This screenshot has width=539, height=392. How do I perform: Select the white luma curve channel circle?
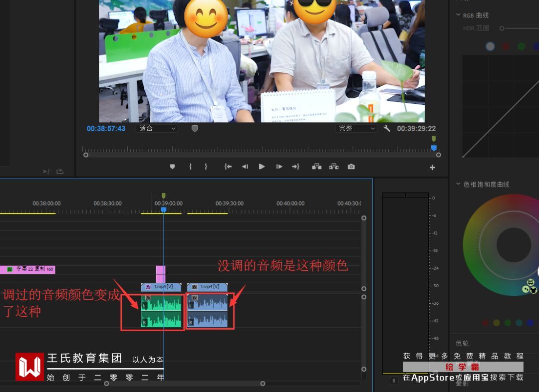tap(490, 46)
